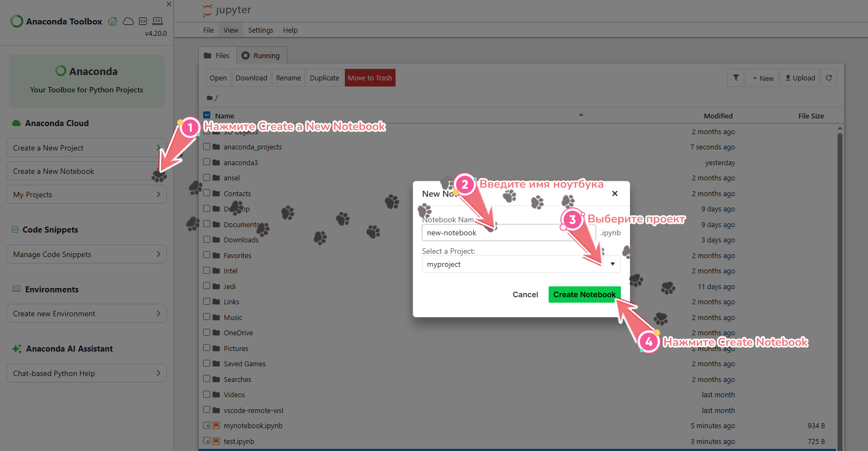
Task: Open the Select a Project dropdown
Action: click(x=520, y=264)
